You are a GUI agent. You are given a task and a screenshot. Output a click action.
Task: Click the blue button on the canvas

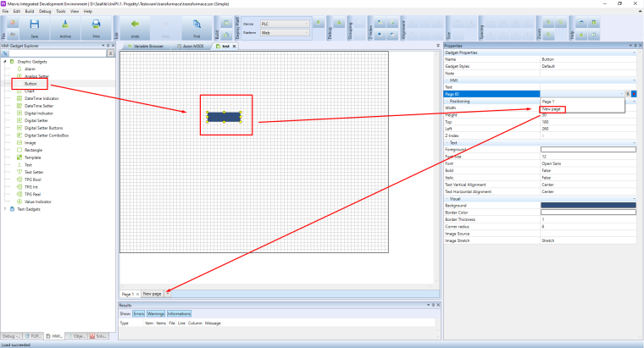225,116
